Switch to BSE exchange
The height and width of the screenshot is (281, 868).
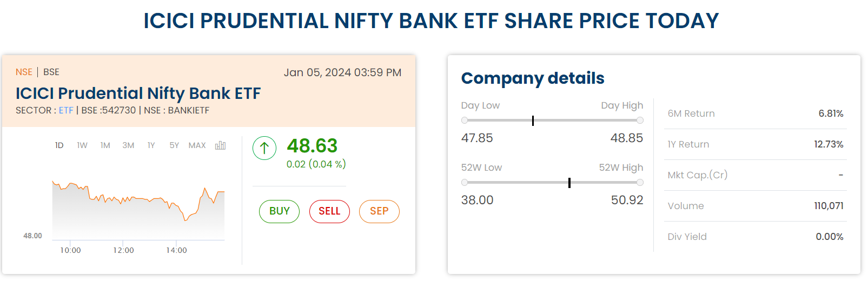tap(51, 72)
